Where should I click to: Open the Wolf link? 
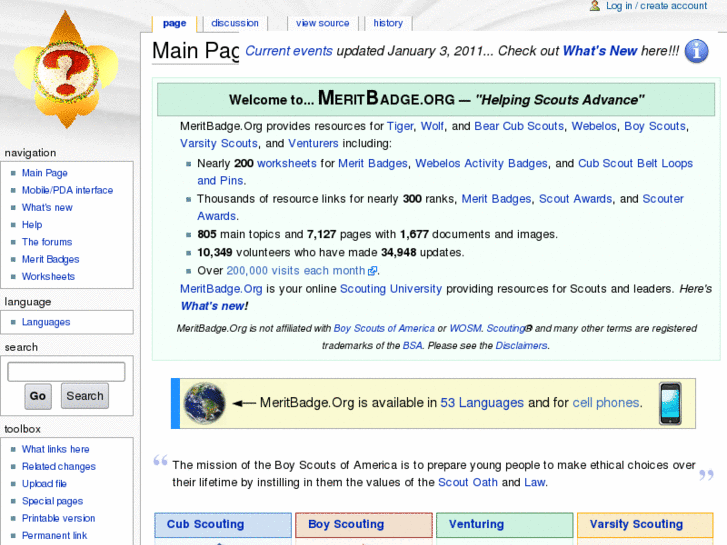point(432,126)
